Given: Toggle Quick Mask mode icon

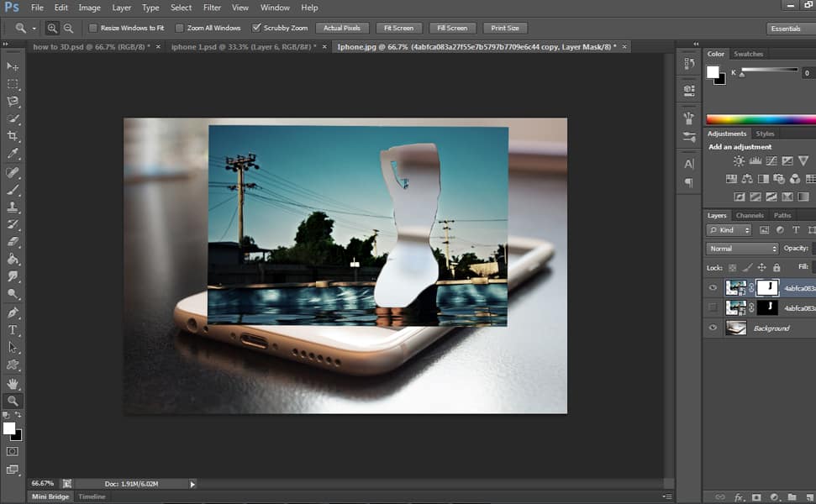Looking at the screenshot, I should [x=13, y=451].
